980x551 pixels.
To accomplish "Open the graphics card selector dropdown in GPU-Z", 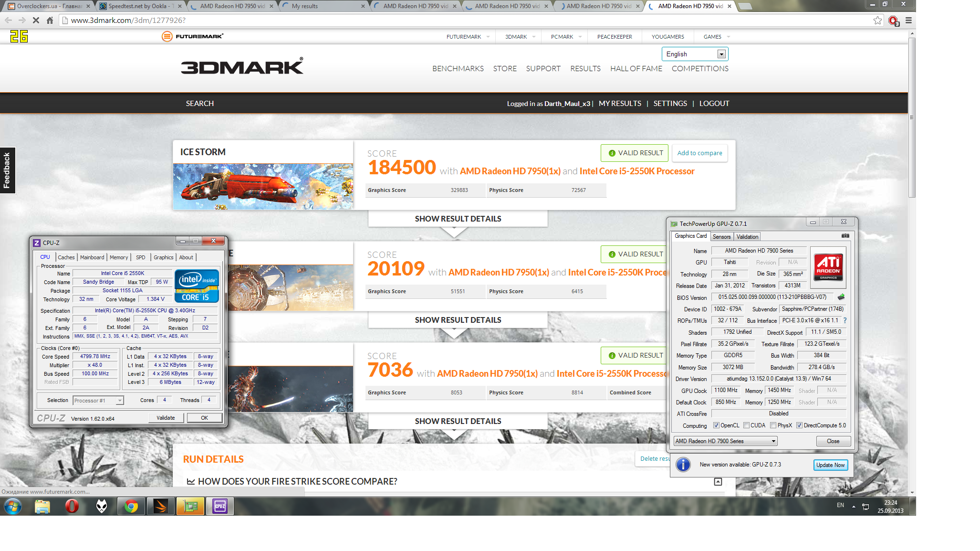I will [725, 441].
